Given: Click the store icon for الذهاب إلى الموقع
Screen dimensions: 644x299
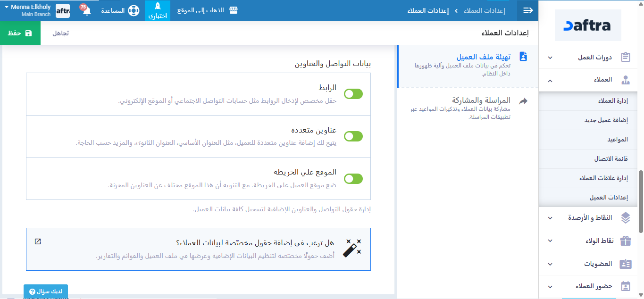Looking at the screenshot, I should pos(233,10).
